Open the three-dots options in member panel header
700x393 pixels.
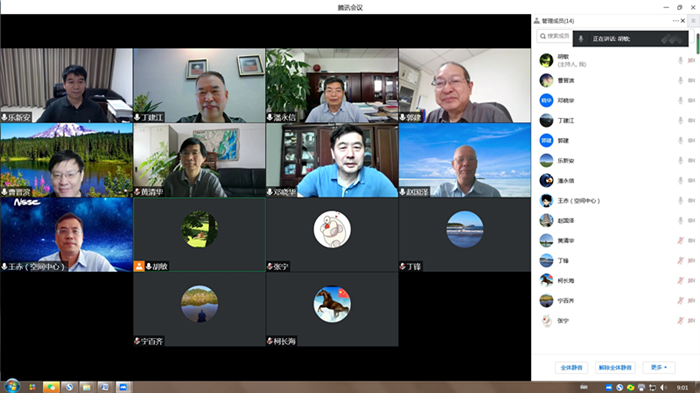click(x=675, y=21)
